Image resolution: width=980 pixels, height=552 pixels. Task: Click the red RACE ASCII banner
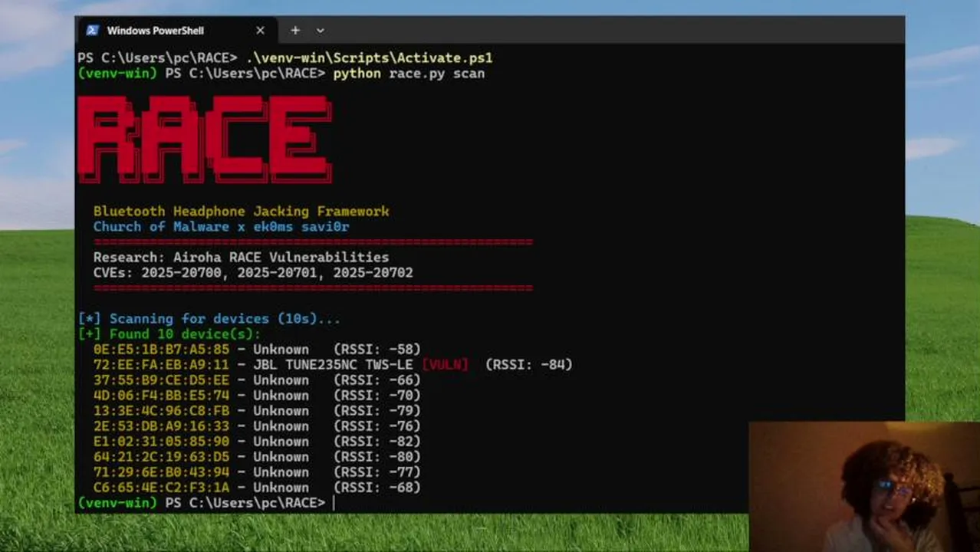point(205,139)
